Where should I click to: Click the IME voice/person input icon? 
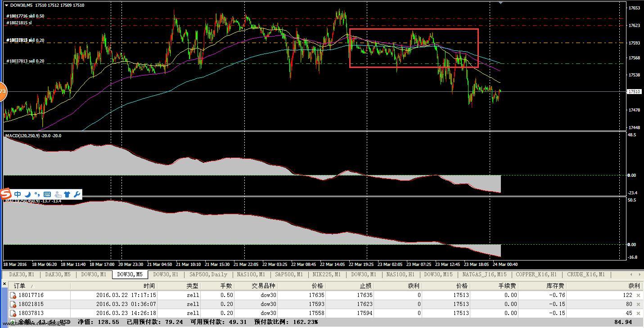(x=58, y=194)
